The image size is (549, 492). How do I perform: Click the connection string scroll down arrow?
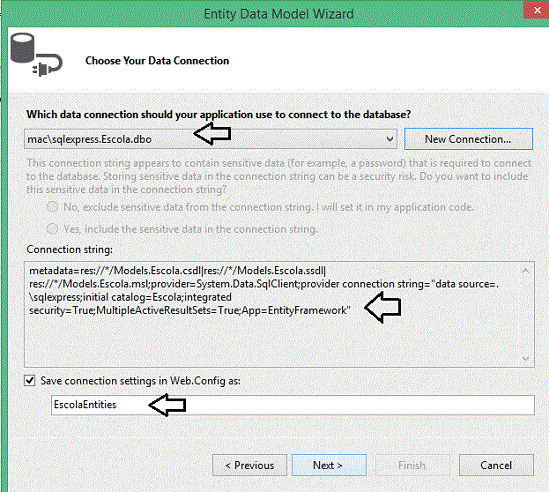pos(525,358)
